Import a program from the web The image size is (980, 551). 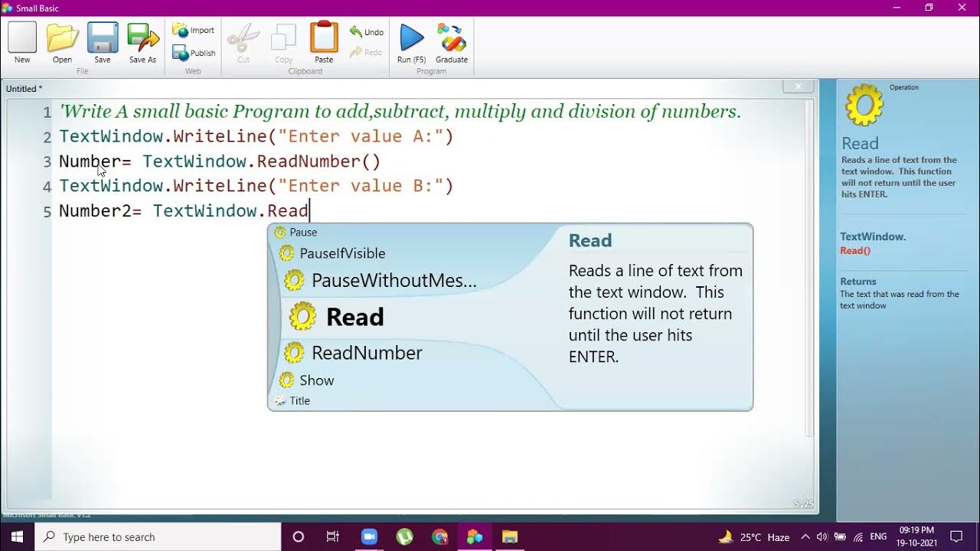tap(194, 30)
